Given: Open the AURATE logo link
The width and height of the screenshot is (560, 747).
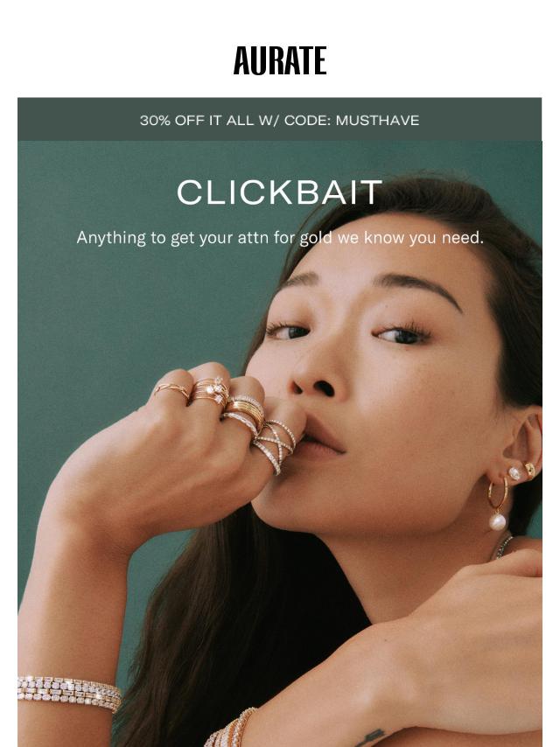Looking at the screenshot, I should point(280,60).
